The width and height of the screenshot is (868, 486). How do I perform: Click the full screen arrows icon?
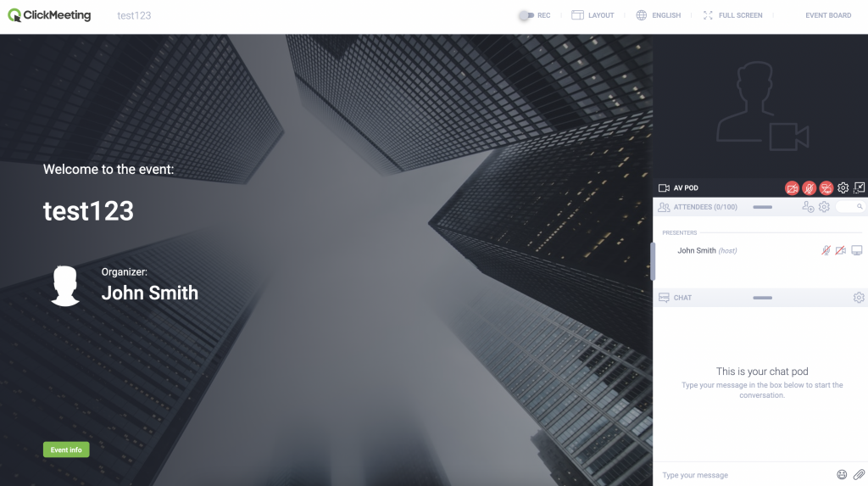708,15
